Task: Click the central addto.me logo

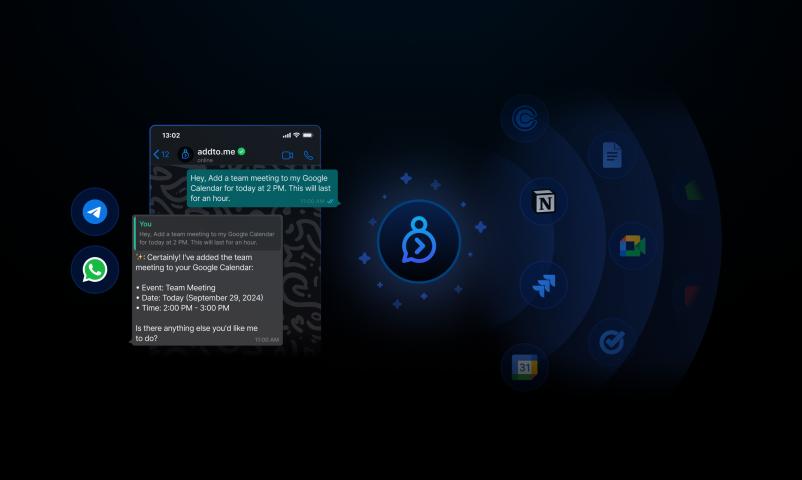Action: coord(419,243)
